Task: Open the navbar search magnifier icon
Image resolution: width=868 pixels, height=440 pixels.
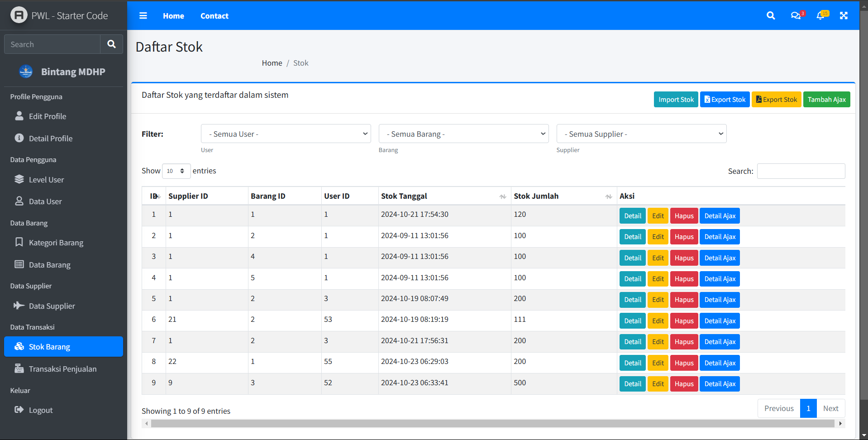Action: (x=771, y=16)
